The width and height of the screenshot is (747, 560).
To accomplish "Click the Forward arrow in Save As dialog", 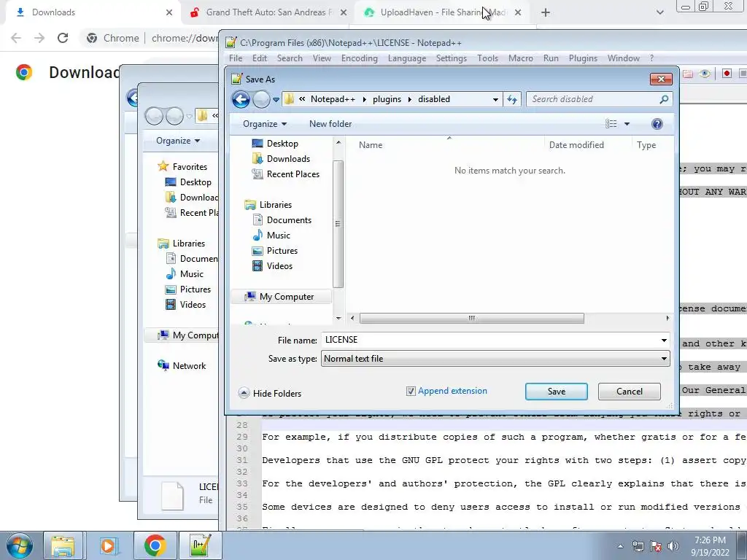I will tap(261, 99).
